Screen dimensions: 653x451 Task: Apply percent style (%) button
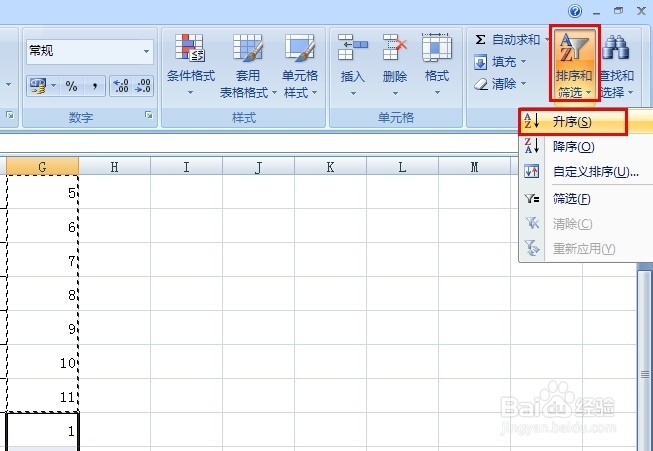pyautogui.click(x=71, y=86)
